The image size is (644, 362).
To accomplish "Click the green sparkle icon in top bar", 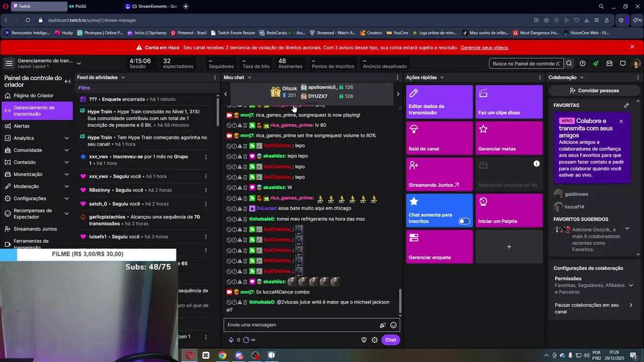I will pos(596,63).
